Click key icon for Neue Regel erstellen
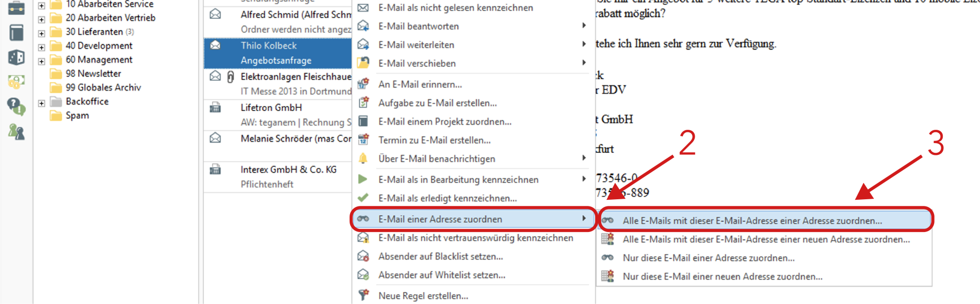 pos(363,295)
